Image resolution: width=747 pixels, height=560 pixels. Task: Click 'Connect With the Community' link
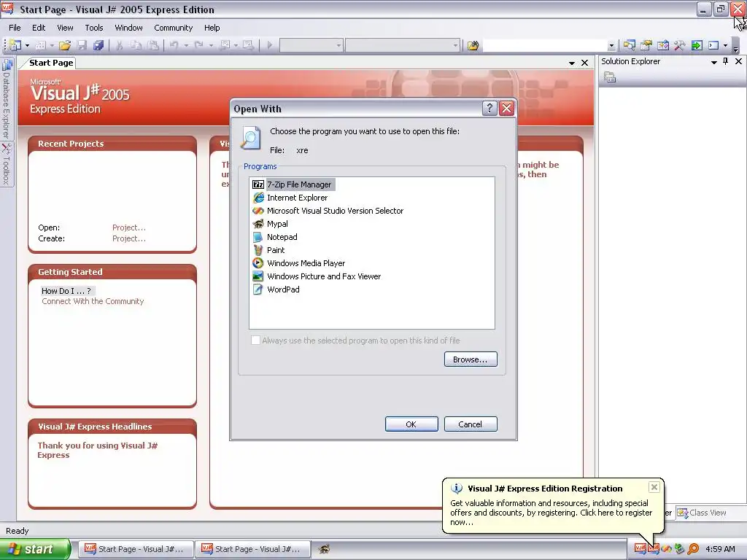coord(93,301)
